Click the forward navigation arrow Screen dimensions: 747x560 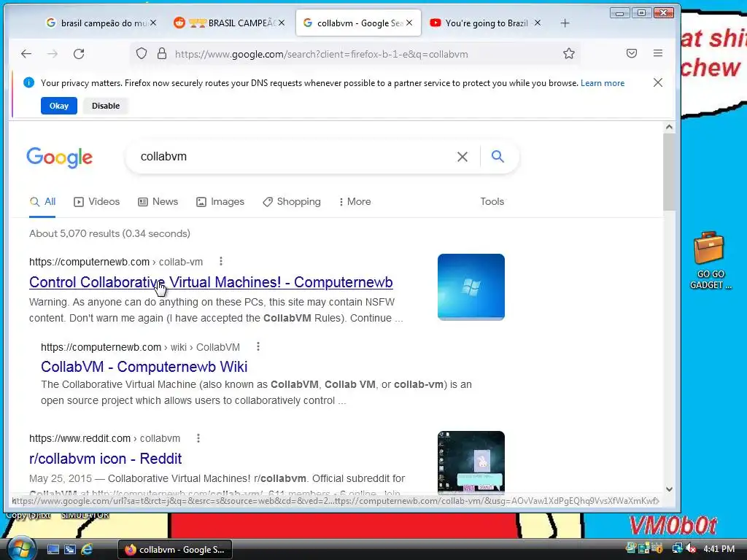53,54
